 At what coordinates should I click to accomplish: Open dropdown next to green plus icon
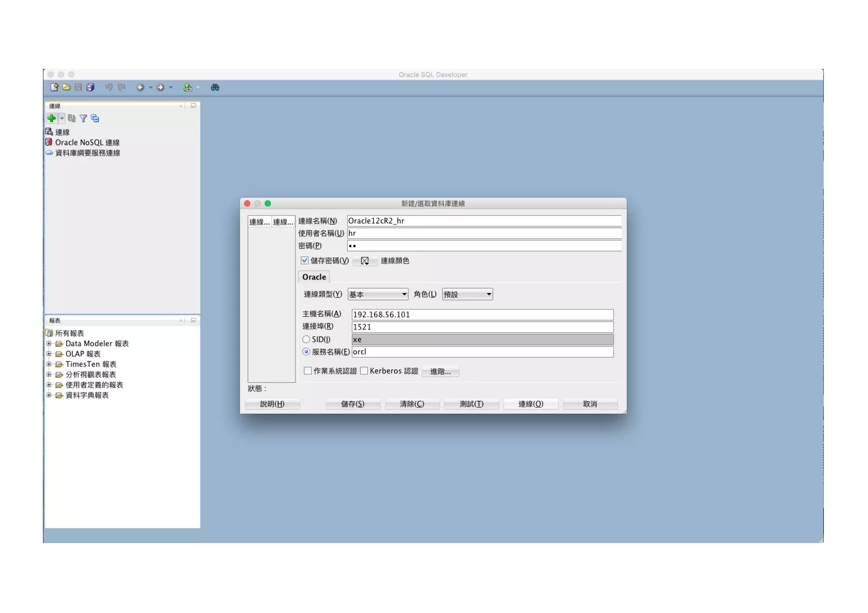(x=62, y=118)
